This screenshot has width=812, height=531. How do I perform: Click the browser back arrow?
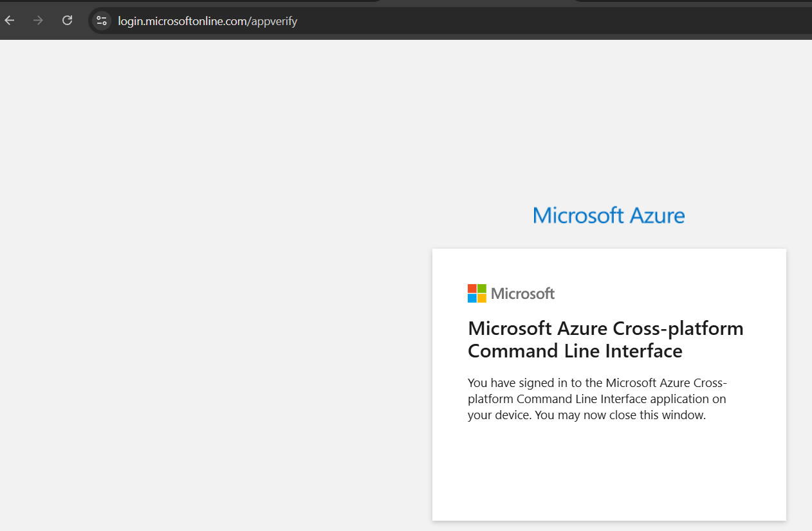tap(10, 21)
